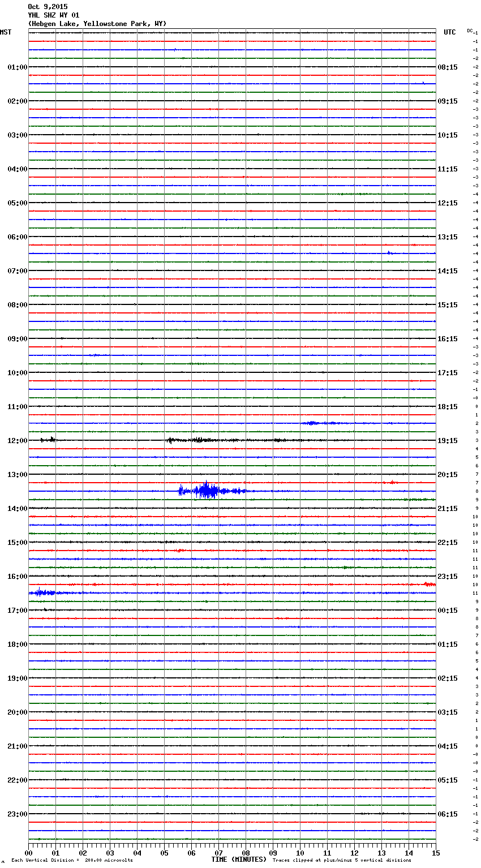Click the "Each Vertical Division = 200.00 microvolts" note
The image size is (481, 868).
point(72,860)
